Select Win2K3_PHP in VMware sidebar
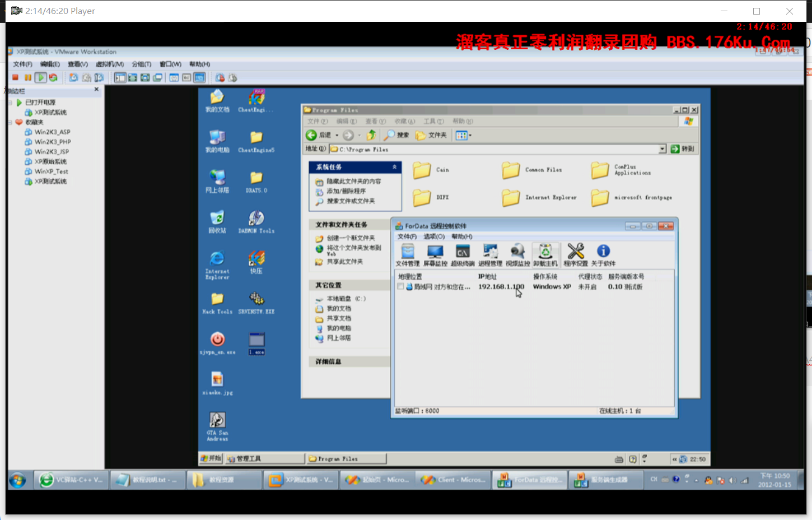 click(x=48, y=142)
